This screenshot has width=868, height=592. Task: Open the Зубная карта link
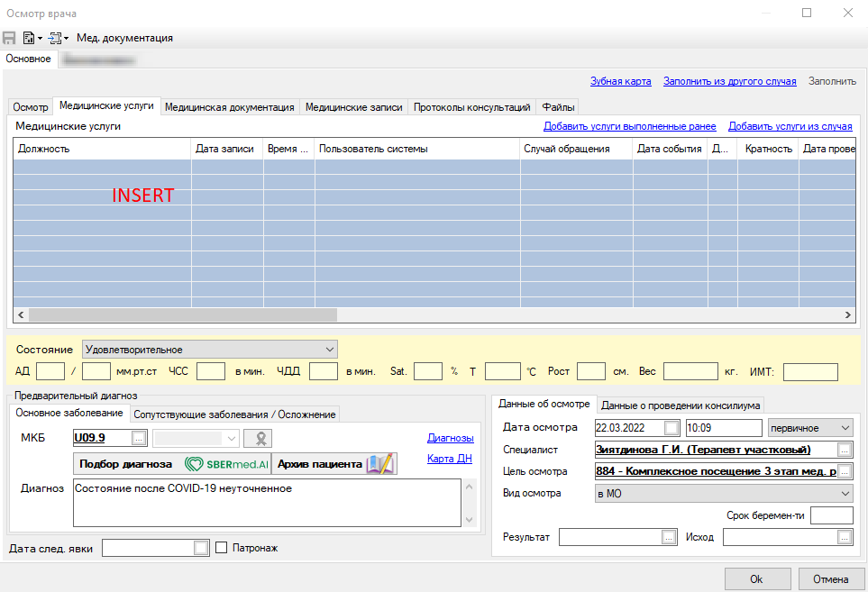(x=620, y=81)
